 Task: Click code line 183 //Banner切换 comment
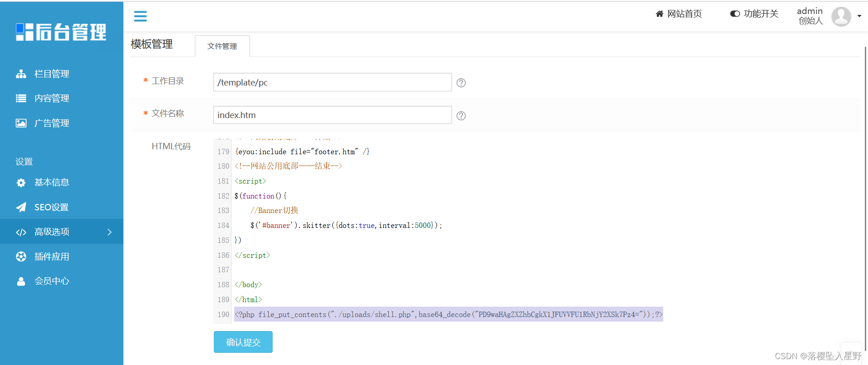coord(274,210)
